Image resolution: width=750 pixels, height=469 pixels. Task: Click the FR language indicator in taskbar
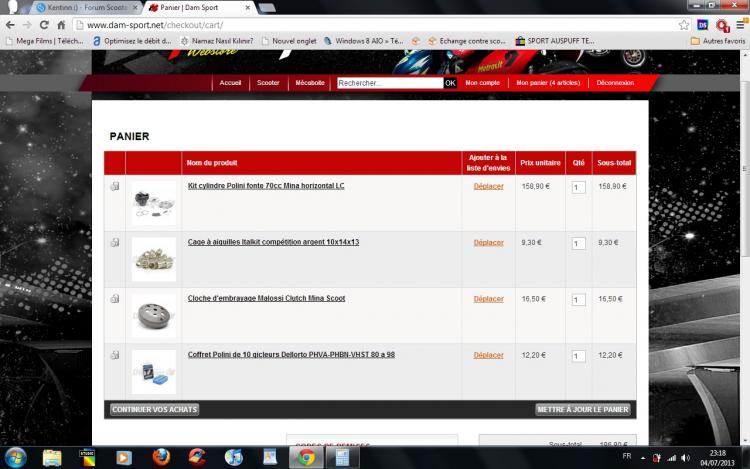[x=627, y=456]
